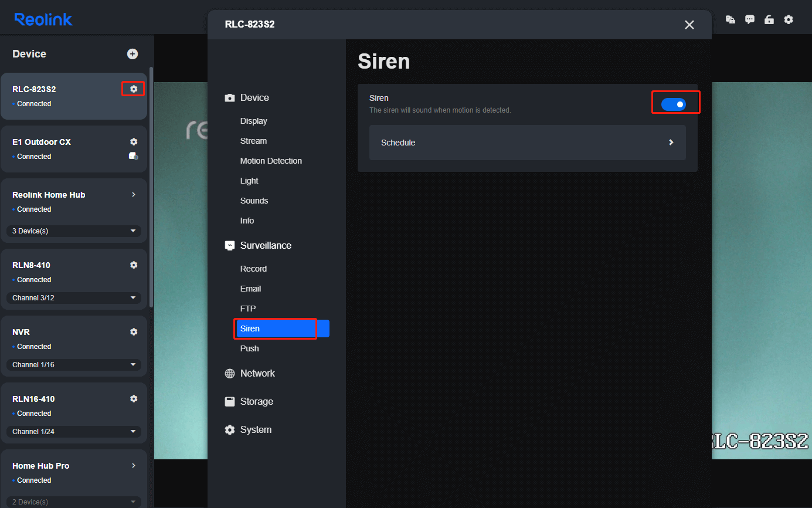Click the siren description text
Viewport: 812px width, 508px height.
click(x=440, y=110)
